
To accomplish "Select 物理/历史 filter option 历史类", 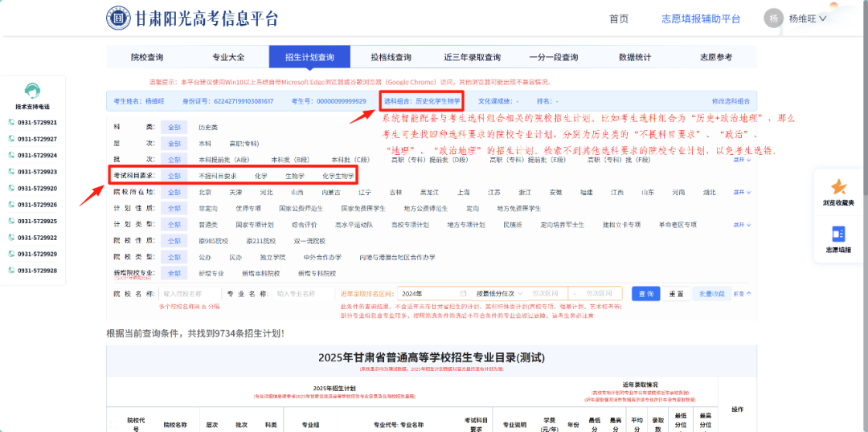I will point(208,127).
